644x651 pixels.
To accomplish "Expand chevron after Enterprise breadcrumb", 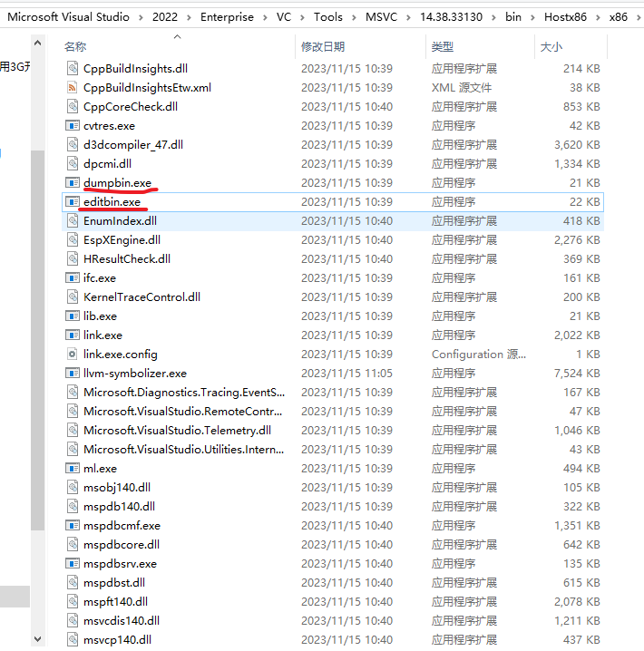I will [265, 17].
